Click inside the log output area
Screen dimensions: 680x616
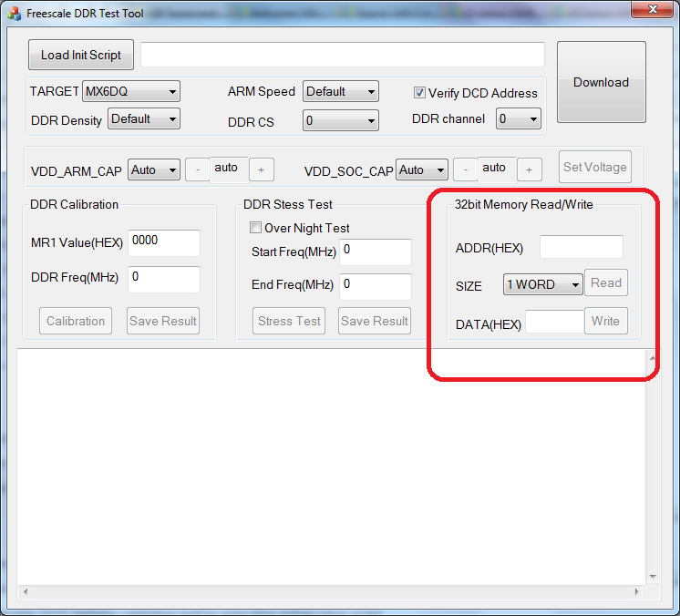[x=331, y=467]
